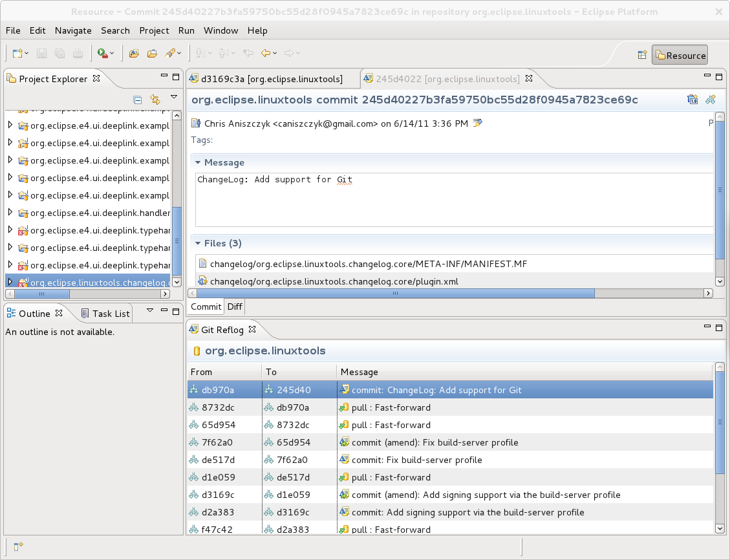
Task: Click the Run external tools icon
Action: (x=102, y=53)
